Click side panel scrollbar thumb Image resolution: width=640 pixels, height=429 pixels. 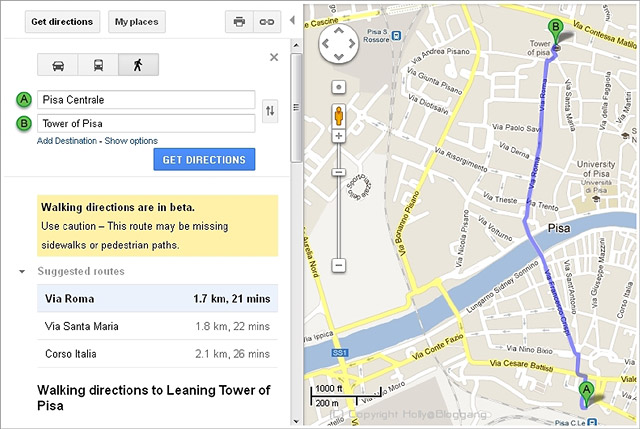296,108
